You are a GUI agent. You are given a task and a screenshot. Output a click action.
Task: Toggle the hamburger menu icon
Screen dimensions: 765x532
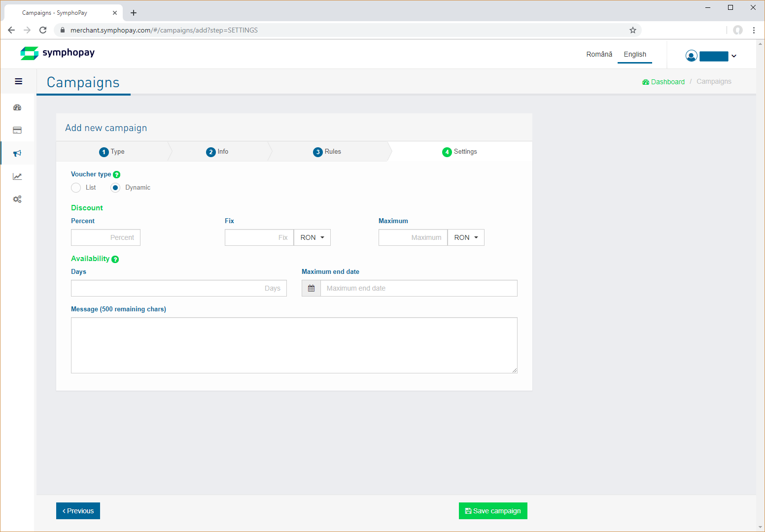pyautogui.click(x=19, y=81)
